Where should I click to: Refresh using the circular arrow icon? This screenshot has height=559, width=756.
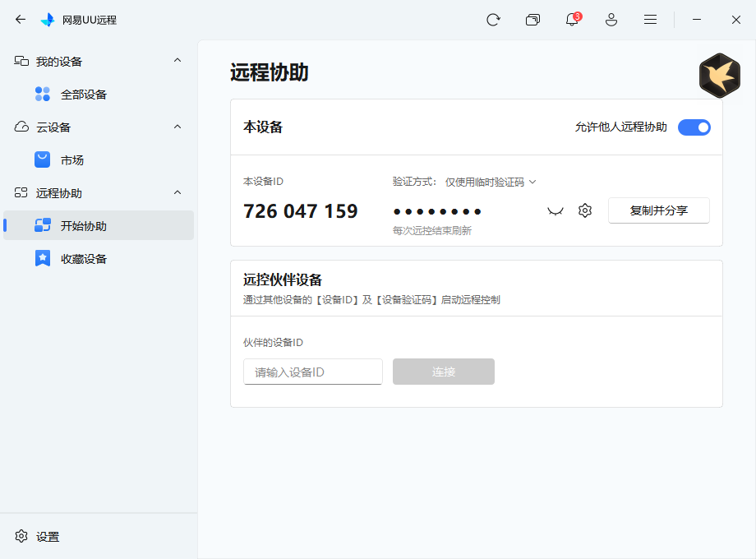point(493,20)
